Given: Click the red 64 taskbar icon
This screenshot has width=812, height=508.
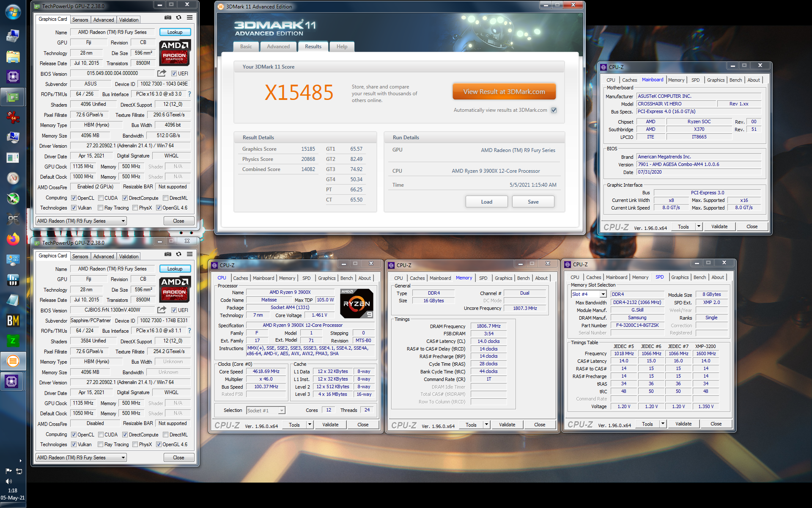Looking at the screenshot, I should pyautogui.click(x=13, y=117).
